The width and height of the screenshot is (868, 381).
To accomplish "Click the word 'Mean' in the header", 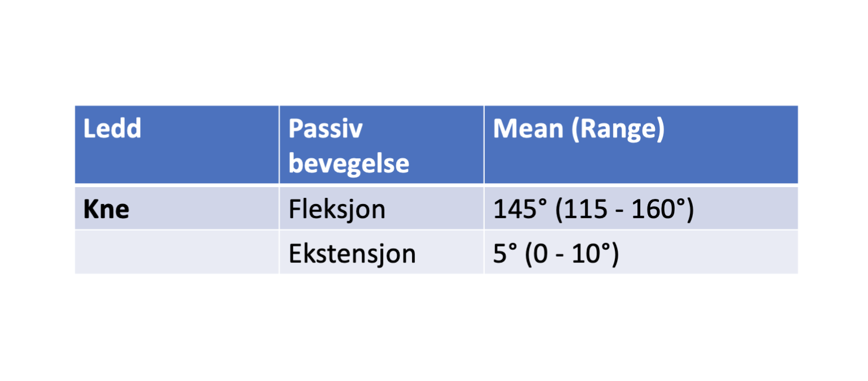I will pos(527,130).
